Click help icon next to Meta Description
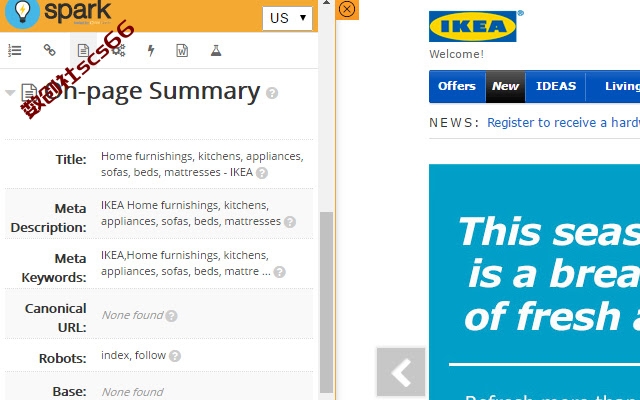640x400 pixels. [x=290, y=222]
